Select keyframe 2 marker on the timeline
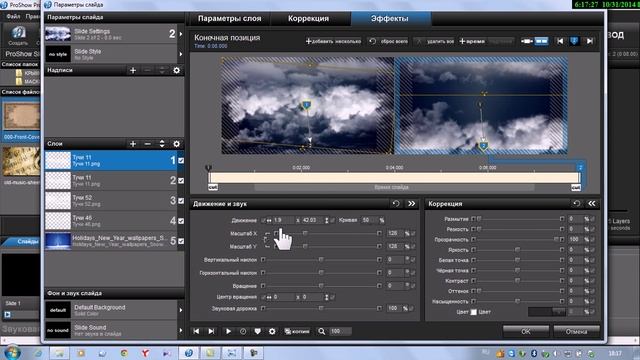640x360 pixels. click(x=580, y=167)
